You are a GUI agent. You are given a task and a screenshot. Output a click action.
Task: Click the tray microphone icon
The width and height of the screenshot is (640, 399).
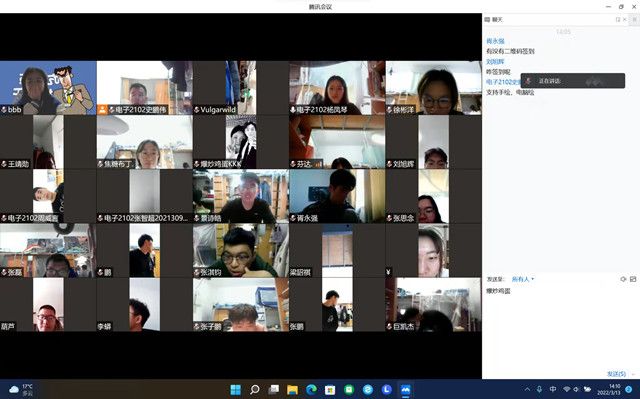[540, 389]
